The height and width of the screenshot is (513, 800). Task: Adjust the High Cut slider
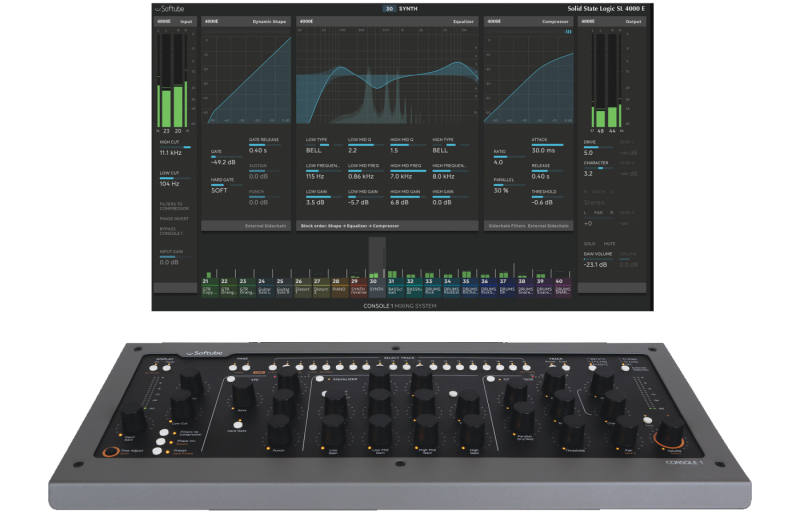pos(175,147)
